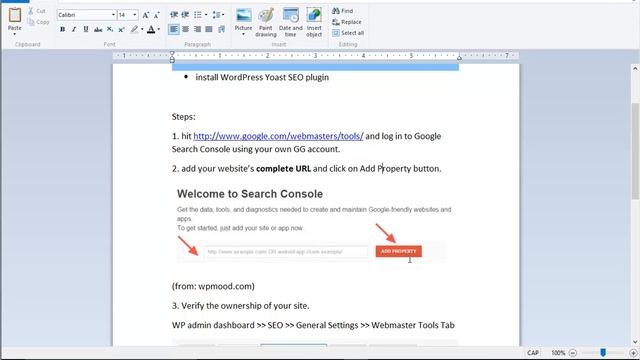Click Select all in Editing group
Image resolution: width=640 pixels, height=360 pixels.
pyautogui.click(x=348, y=33)
